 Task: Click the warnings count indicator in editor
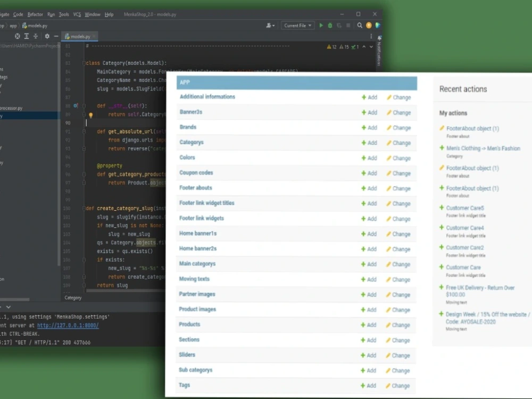[331, 47]
